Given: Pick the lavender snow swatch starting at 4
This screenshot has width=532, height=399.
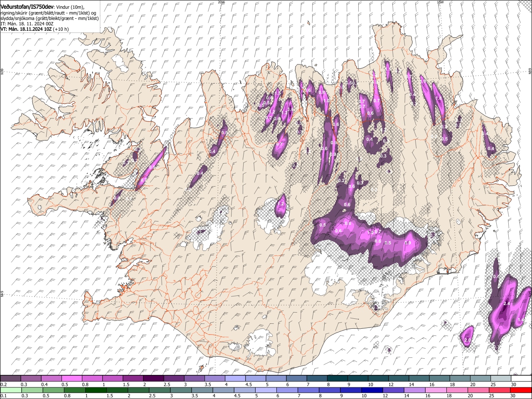Looking at the screenshot, I should click(235, 378).
